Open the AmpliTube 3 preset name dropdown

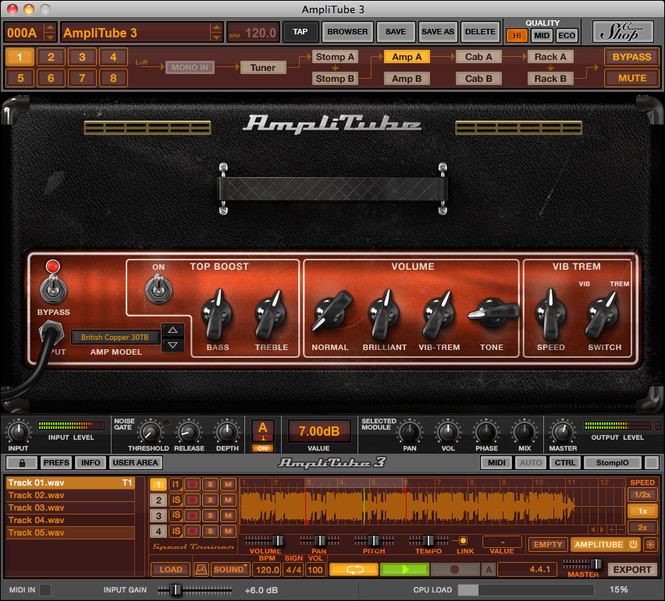pyautogui.click(x=216, y=32)
